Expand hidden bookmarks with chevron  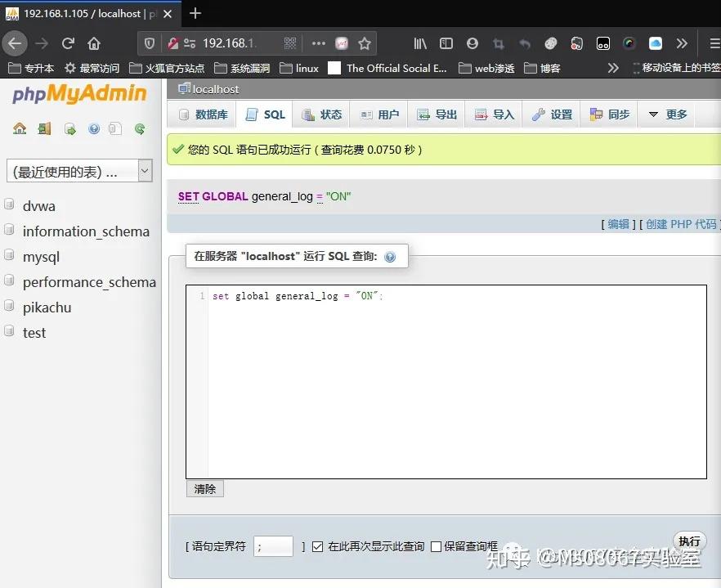click(613, 68)
